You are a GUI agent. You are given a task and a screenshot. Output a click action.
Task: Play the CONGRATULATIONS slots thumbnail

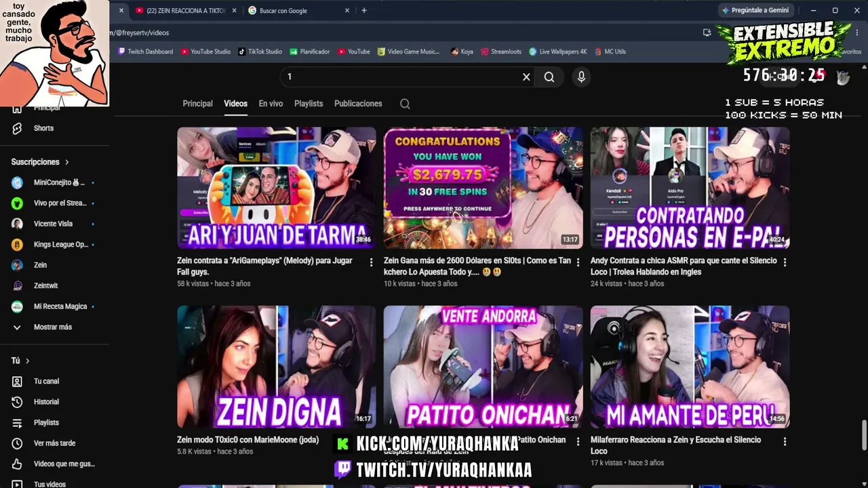[x=484, y=188]
